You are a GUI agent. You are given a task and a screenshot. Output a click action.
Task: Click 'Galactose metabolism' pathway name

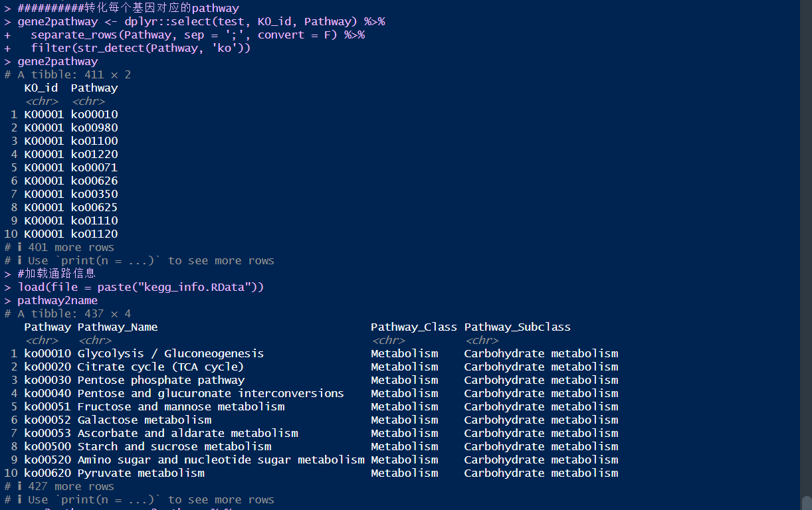(x=144, y=420)
